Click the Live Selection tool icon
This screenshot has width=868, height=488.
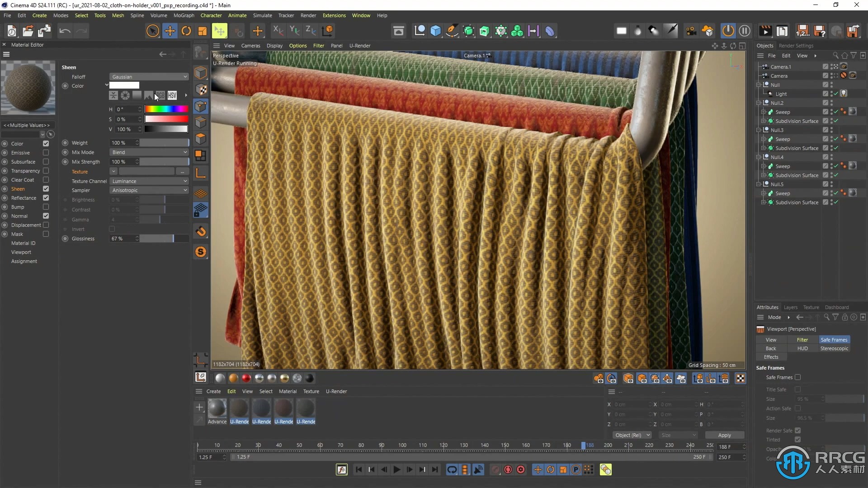[153, 31]
